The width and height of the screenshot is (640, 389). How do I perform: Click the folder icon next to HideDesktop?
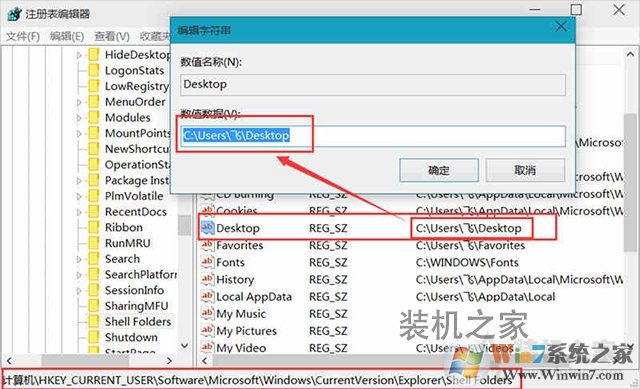[x=94, y=55]
